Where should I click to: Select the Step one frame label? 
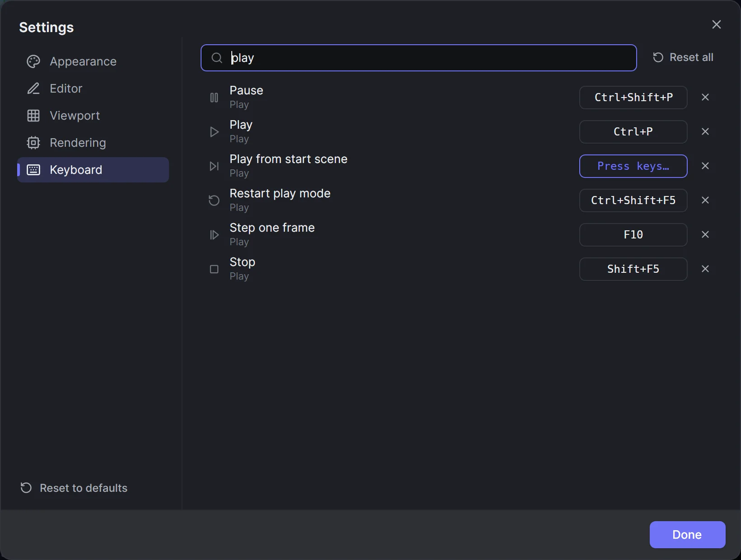coord(272,228)
